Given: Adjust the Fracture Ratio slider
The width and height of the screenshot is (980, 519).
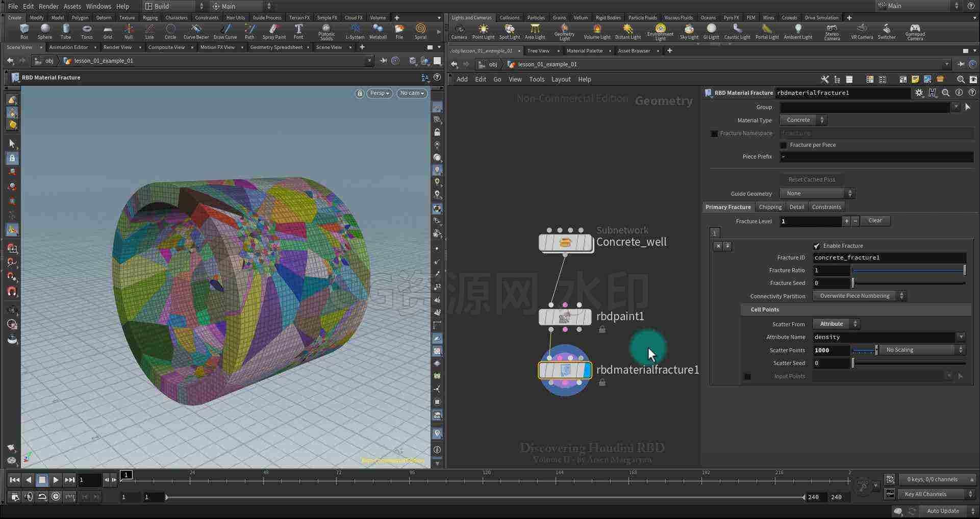Looking at the screenshot, I should (909, 270).
